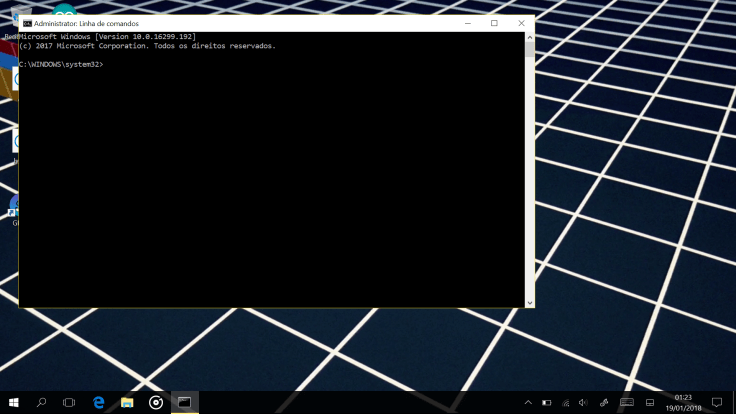Open the circular media app taskbar icon

tap(156, 402)
